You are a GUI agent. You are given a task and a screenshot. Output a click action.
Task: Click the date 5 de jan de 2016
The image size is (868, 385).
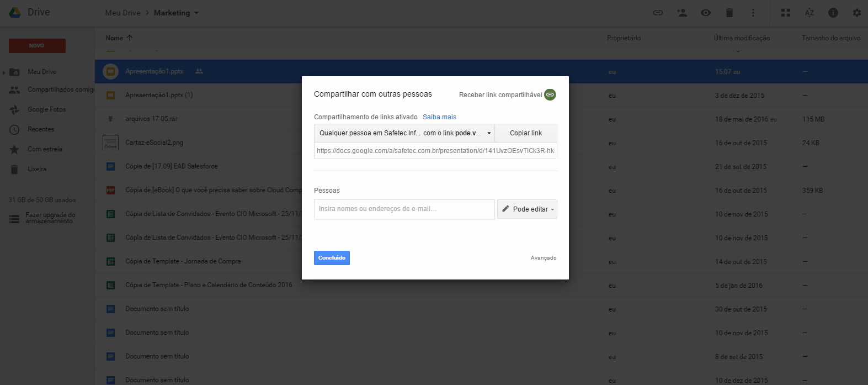(x=739, y=286)
